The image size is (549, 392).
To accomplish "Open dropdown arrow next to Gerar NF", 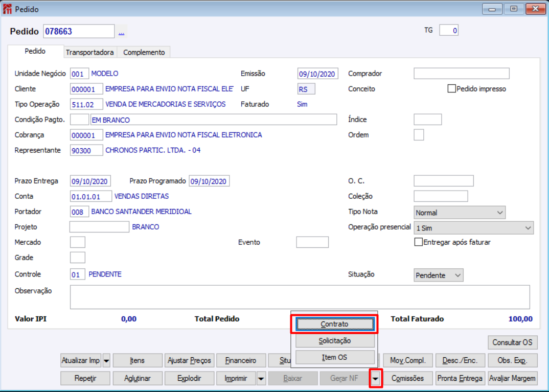I will point(375,378).
